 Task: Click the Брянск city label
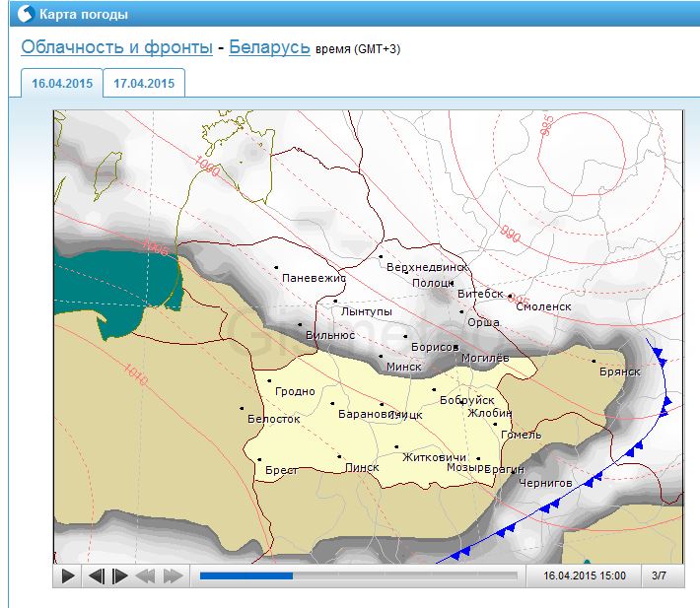(620, 372)
